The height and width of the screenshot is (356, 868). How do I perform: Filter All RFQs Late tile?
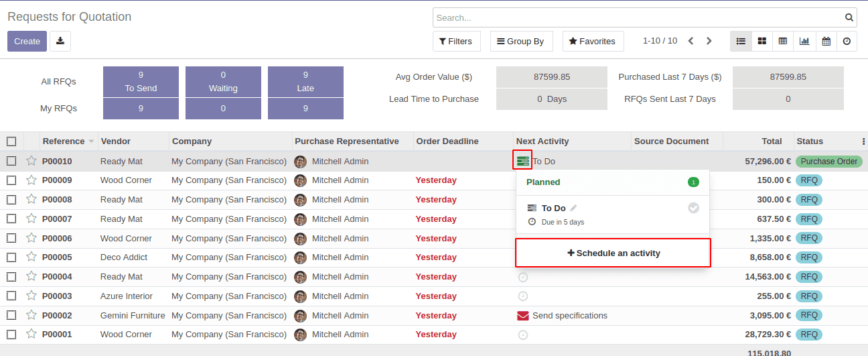305,82
